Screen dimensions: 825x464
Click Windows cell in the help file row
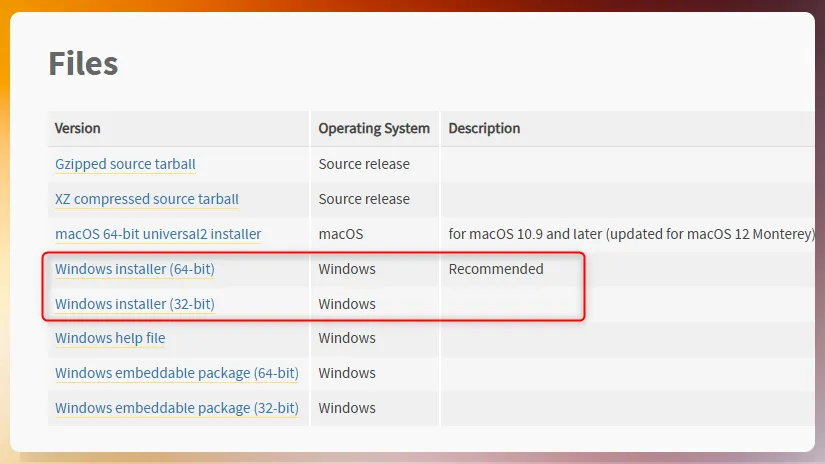(x=347, y=338)
